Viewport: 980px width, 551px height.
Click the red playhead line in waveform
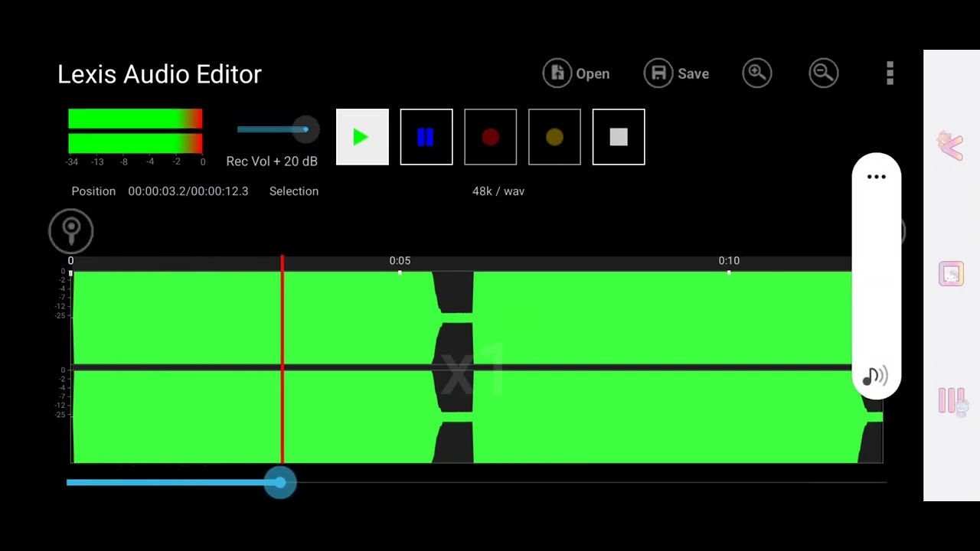[x=282, y=360]
